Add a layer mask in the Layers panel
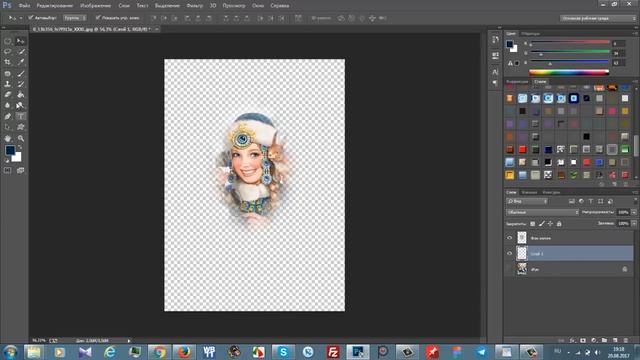The image size is (640, 360). pos(583,340)
